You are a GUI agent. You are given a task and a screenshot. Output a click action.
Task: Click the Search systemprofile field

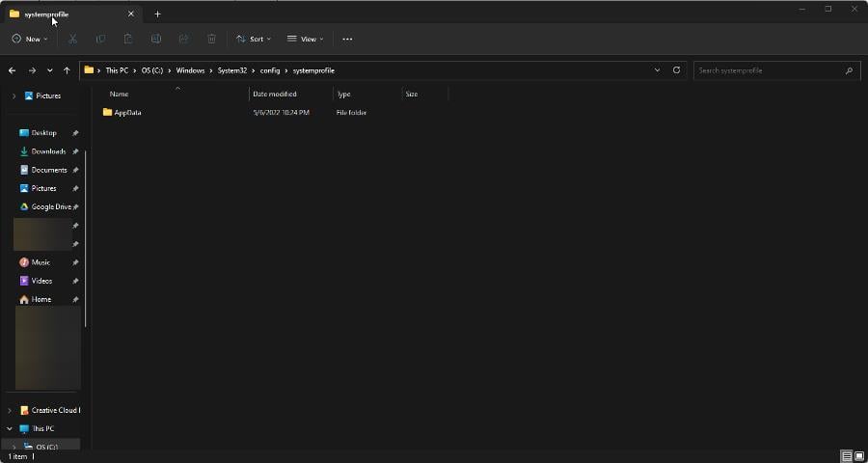[769, 70]
